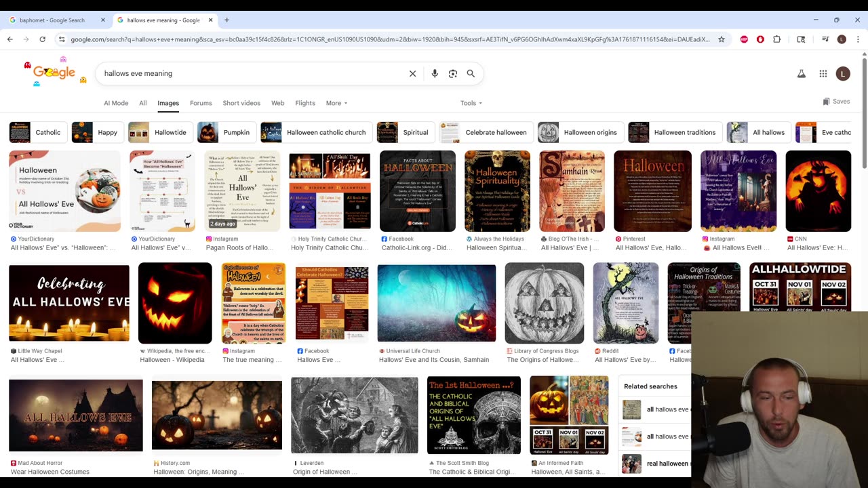
Task: Close the baphomet Google Search tab
Action: tap(103, 20)
